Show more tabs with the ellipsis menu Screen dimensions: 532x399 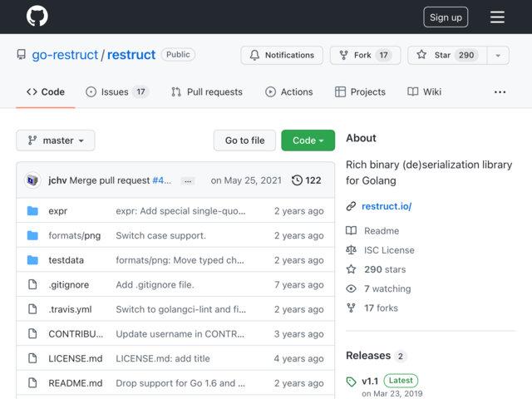click(x=500, y=92)
